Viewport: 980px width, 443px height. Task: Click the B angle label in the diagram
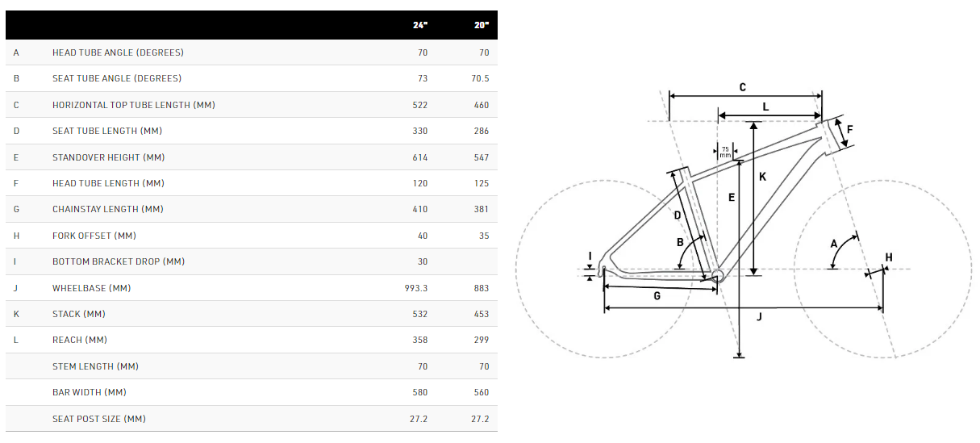[680, 242]
